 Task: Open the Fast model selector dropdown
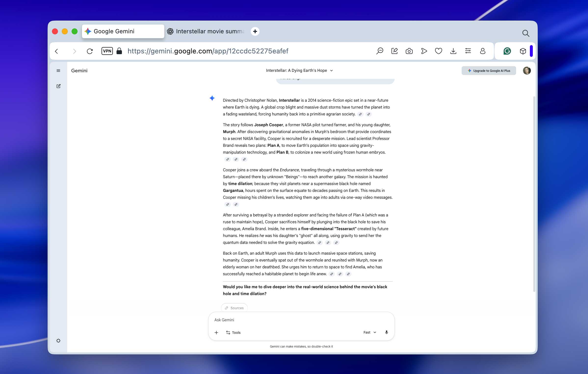[x=370, y=332]
